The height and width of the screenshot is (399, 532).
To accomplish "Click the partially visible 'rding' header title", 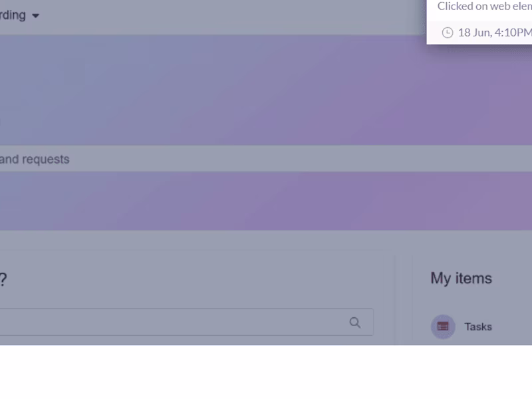I will [x=13, y=15].
